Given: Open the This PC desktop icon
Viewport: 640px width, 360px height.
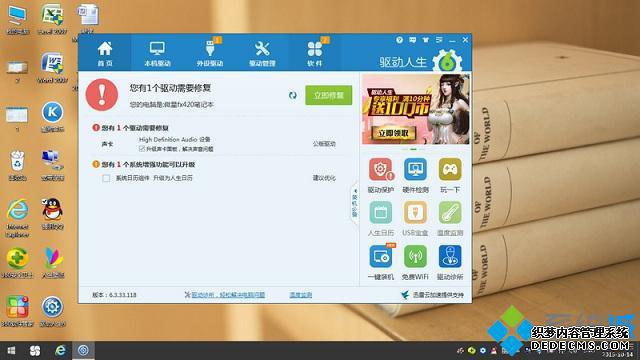Looking at the screenshot, I should (x=18, y=20).
